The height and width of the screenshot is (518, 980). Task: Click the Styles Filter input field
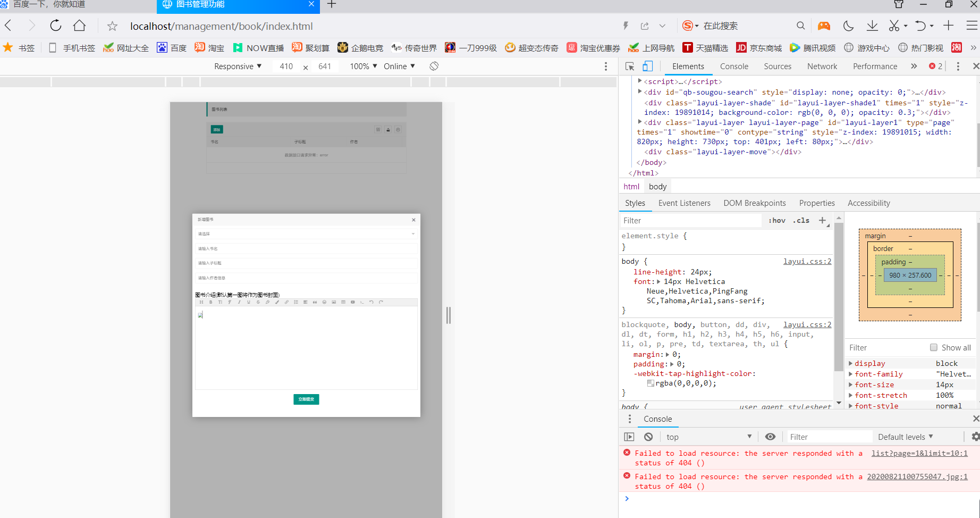pos(691,220)
